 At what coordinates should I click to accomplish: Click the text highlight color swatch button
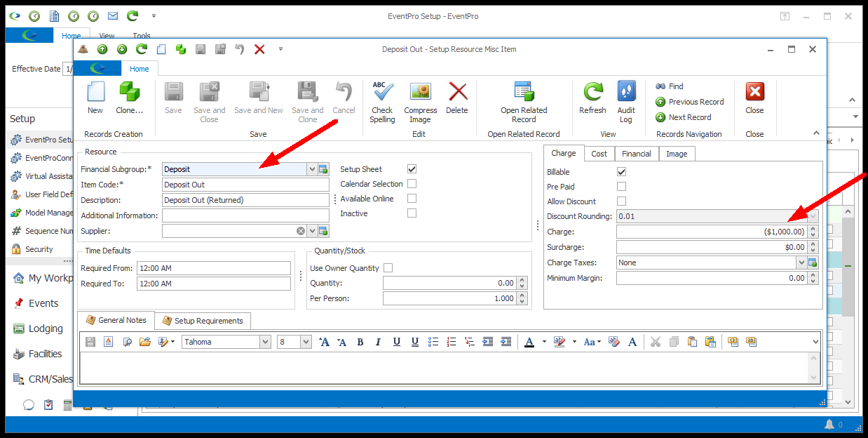pos(560,342)
